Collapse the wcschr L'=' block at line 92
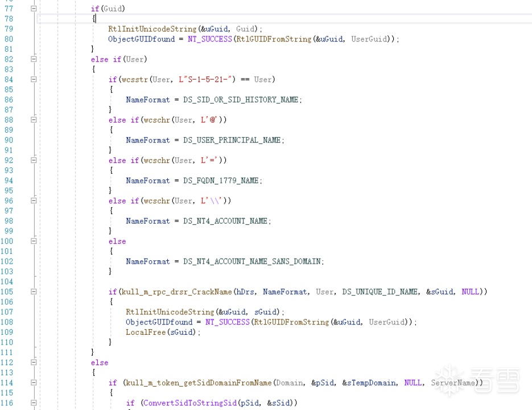532x410 pixels. [x=34, y=160]
